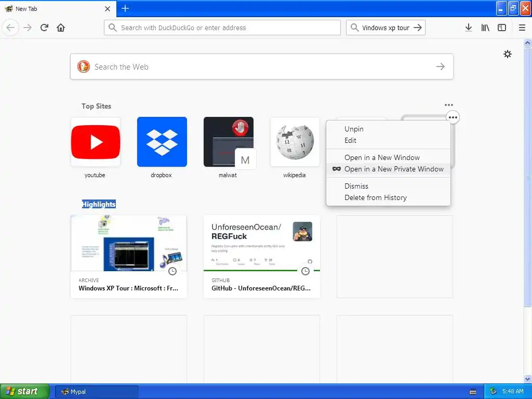Open the Windows Start menu
Viewport: 532px width, 399px height.
coord(25,391)
